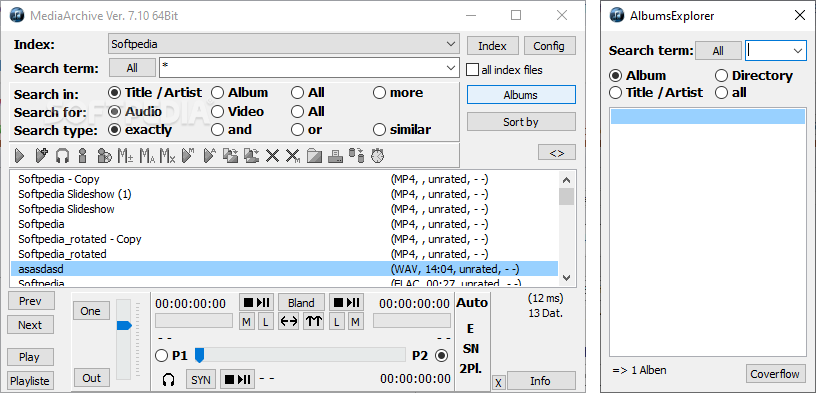Select the P2 player radio button
The width and height of the screenshot is (816, 393).
point(430,356)
